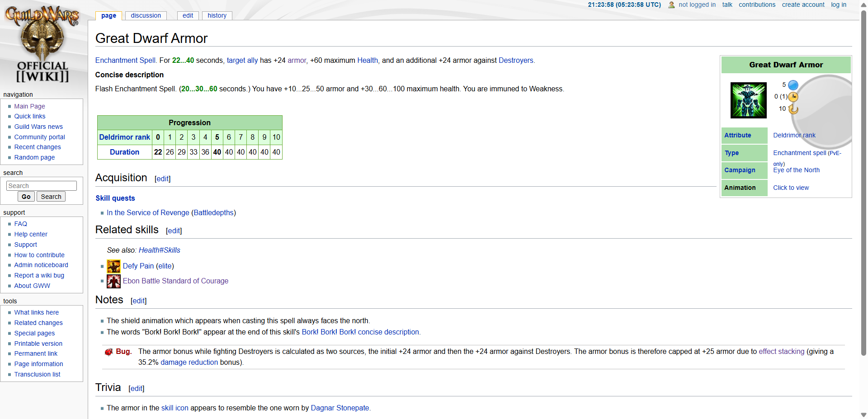Open the history tab
Screen dimensions: 868x419
coord(217,15)
